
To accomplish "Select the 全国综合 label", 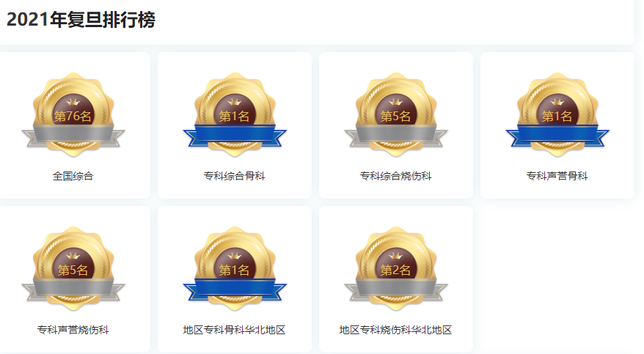I will 73,176.
